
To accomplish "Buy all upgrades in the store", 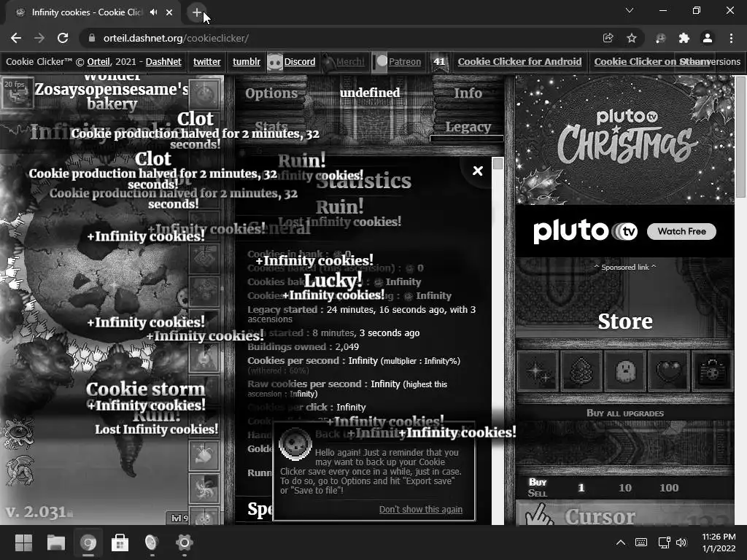I will coord(625,413).
